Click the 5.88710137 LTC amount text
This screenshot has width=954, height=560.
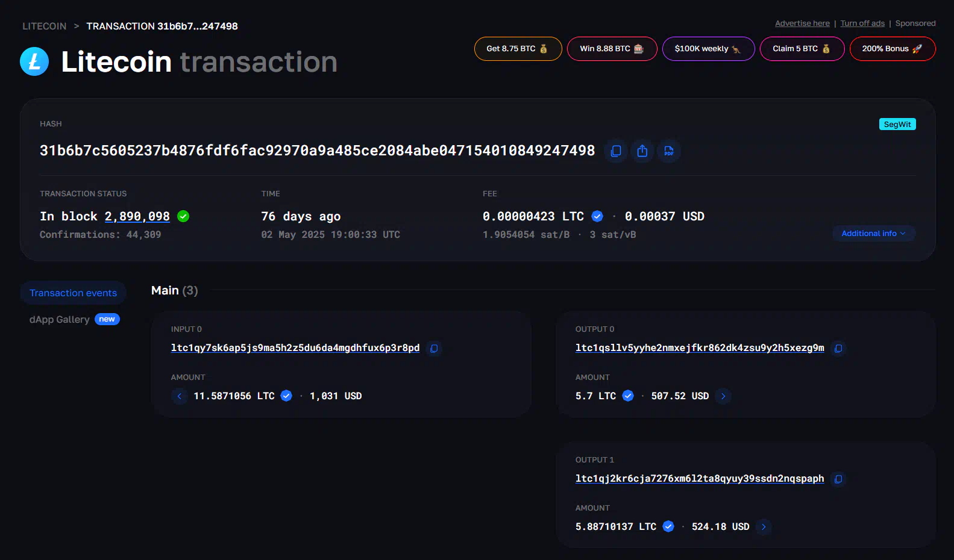point(616,526)
